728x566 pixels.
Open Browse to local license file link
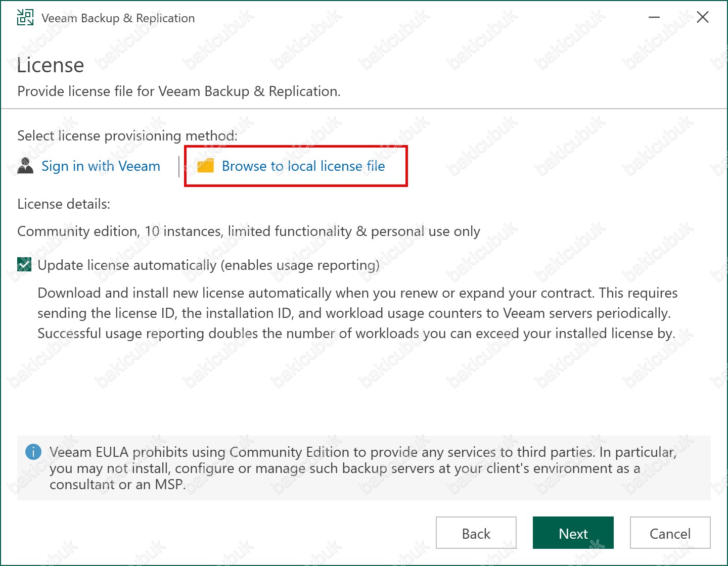pyautogui.click(x=303, y=166)
